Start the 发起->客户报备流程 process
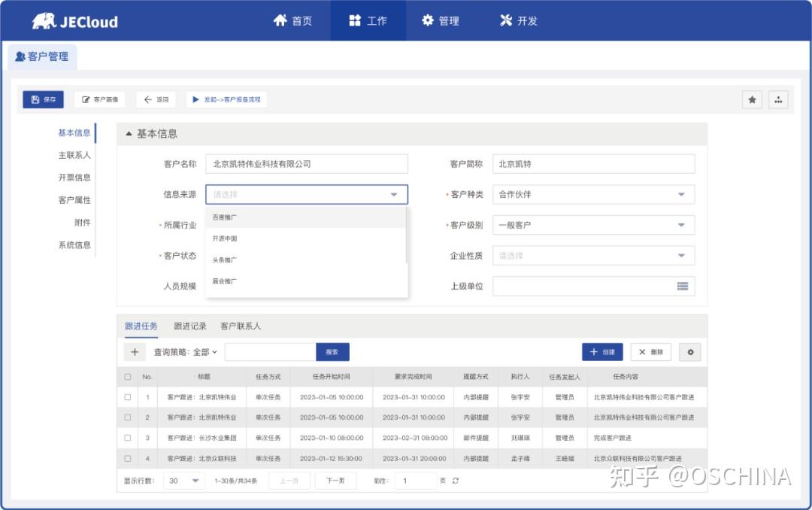This screenshot has height=510, width=812. [x=226, y=99]
